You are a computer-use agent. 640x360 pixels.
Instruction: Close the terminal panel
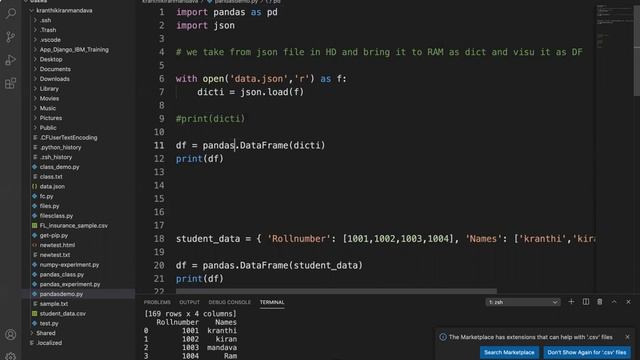628,302
